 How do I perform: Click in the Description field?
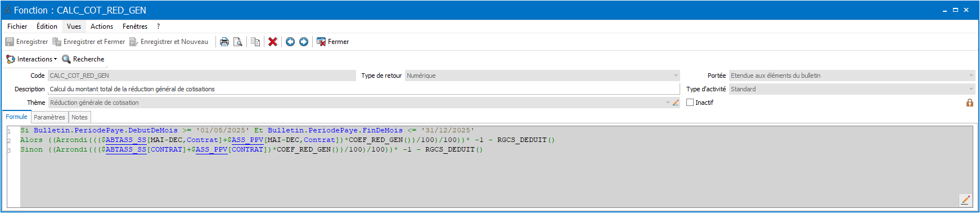(363, 89)
